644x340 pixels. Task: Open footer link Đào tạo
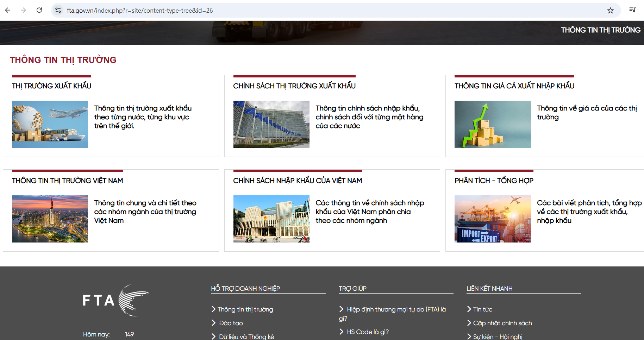pos(231,323)
